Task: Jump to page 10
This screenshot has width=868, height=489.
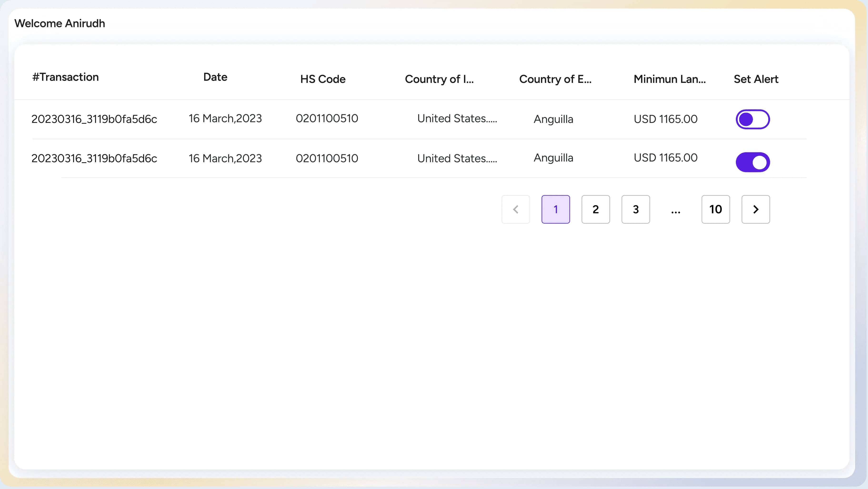Action: click(715, 209)
